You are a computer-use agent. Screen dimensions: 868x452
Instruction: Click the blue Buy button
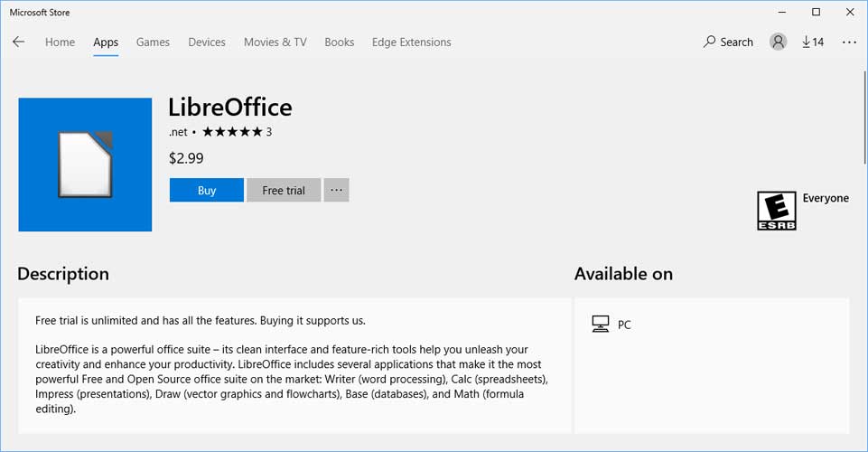[x=207, y=190]
